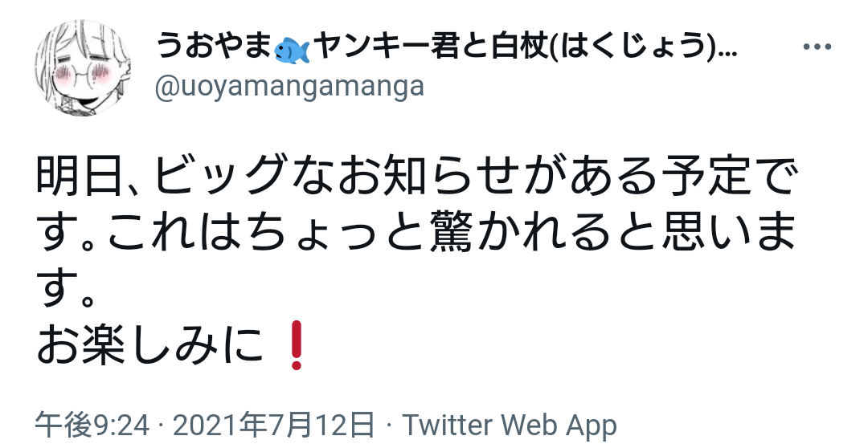This screenshot has width=868, height=448.
Task: Click the fish emoji in the display name
Action: click(x=291, y=51)
